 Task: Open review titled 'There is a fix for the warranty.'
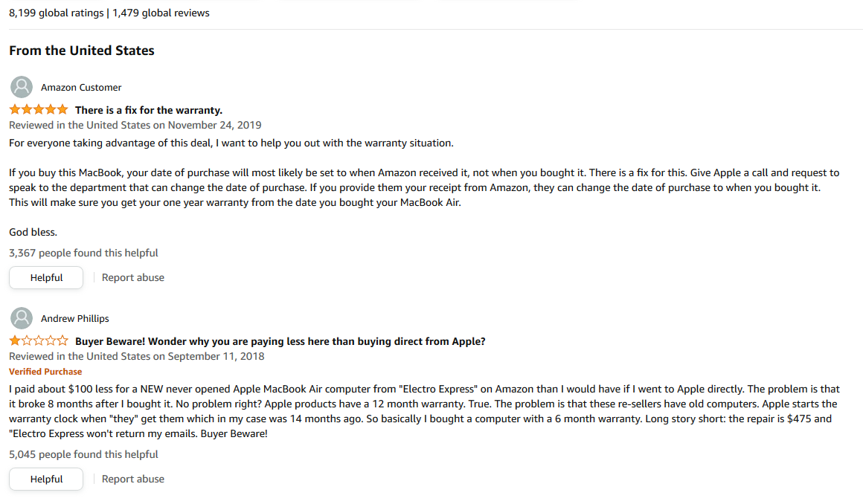click(149, 110)
